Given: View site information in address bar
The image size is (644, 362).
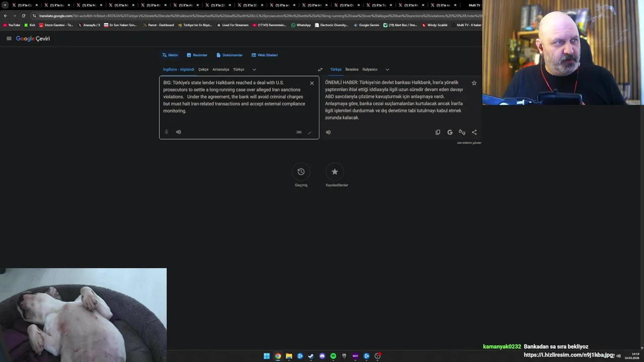Looking at the screenshot, I should click(x=34, y=16).
